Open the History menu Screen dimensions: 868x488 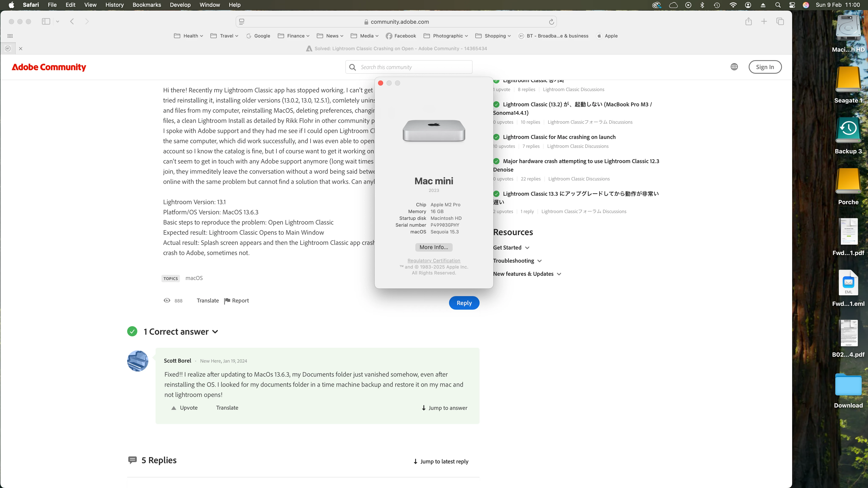114,5
